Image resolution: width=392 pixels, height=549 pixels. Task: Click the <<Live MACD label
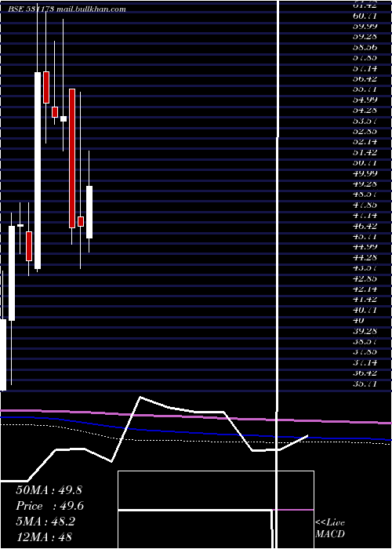click(x=330, y=528)
